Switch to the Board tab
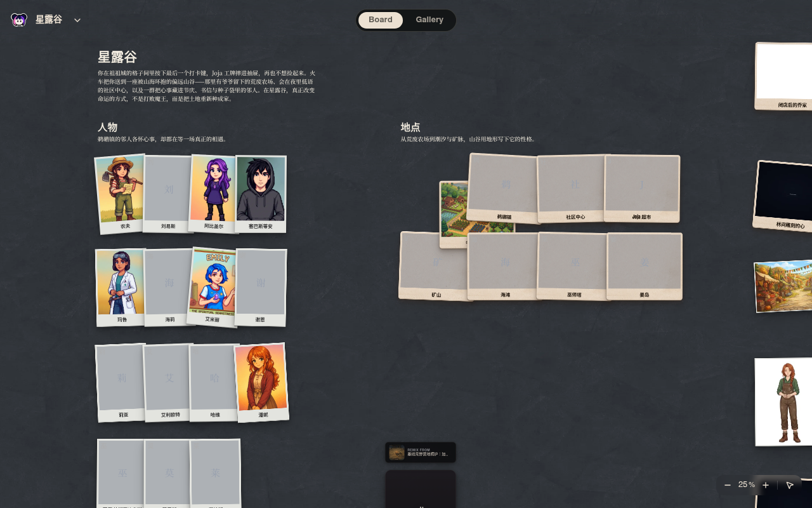 [381, 20]
